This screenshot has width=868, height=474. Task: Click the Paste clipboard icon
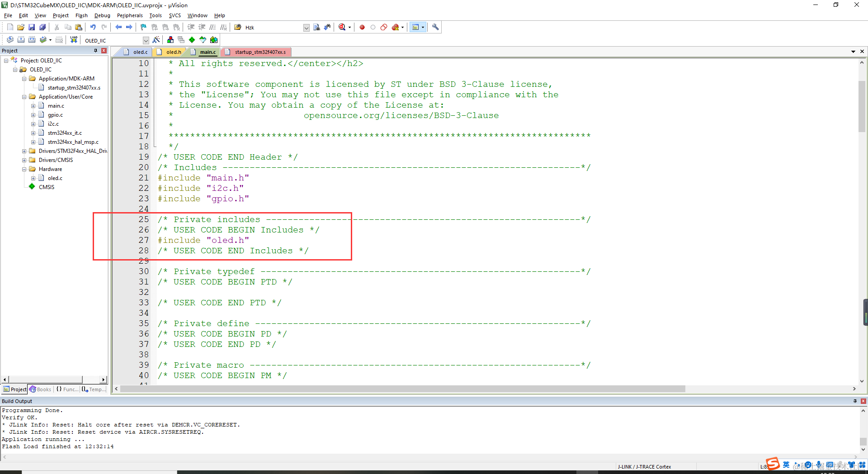point(79,27)
